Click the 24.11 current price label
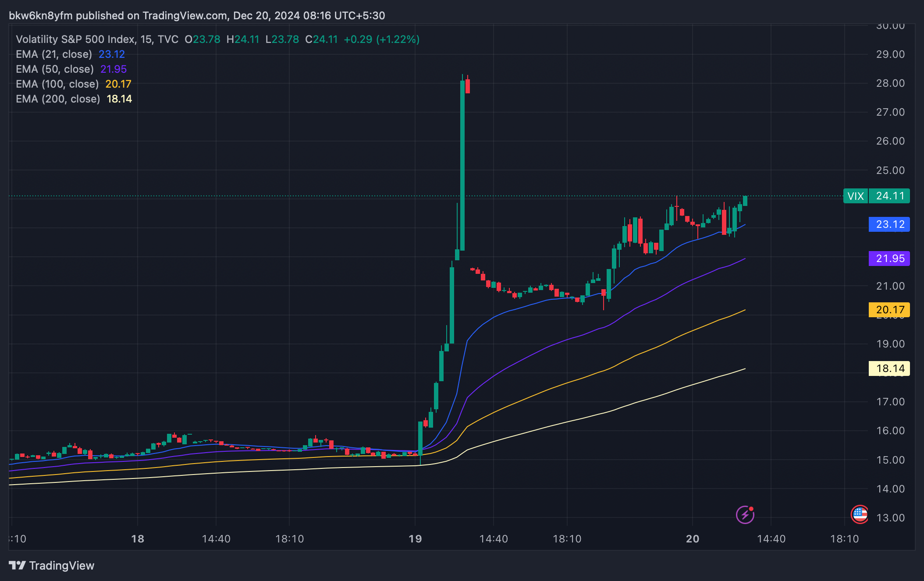924x581 pixels. (x=889, y=196)
